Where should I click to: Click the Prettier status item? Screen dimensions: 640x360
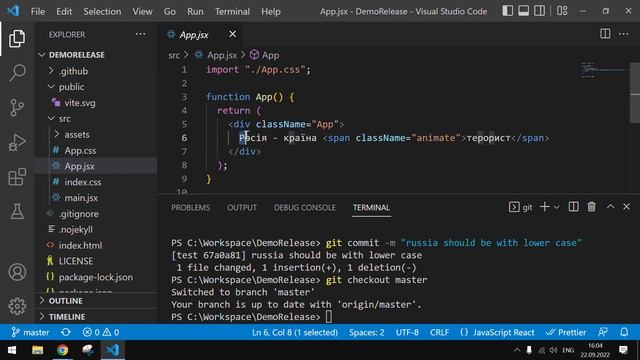[x=566, y=332]
